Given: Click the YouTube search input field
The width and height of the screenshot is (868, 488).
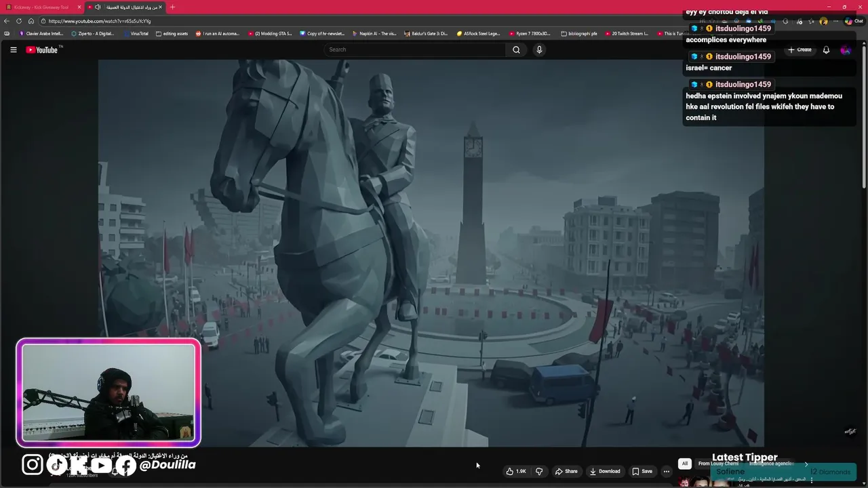Looking at the screenshot, I should (x=414, y=49).
